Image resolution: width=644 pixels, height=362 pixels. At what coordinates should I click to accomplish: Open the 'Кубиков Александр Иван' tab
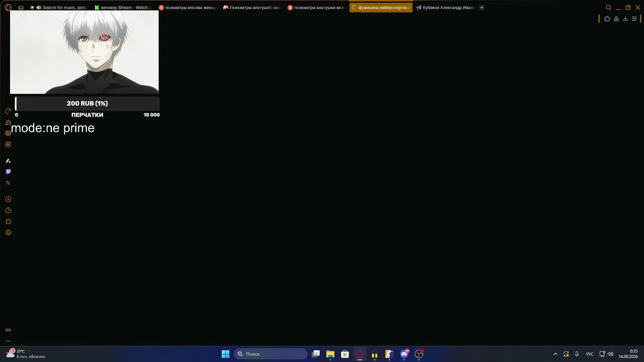(x=445, y=8)
